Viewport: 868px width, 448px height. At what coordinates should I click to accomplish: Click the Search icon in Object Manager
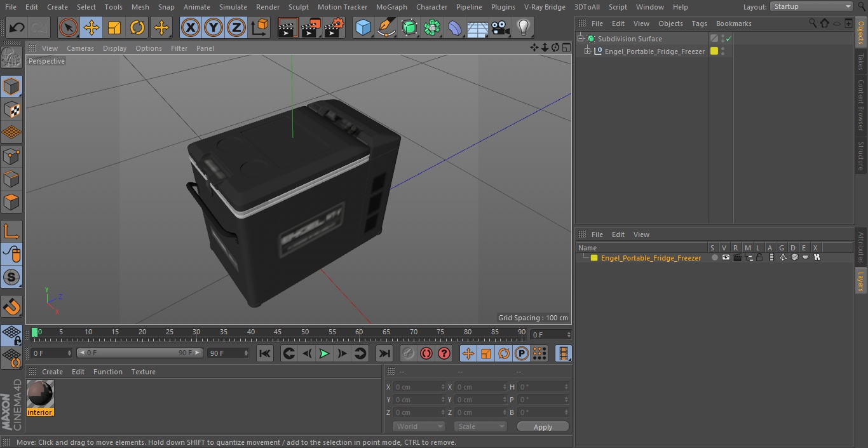pyautogui.click(x=813, y=24)
